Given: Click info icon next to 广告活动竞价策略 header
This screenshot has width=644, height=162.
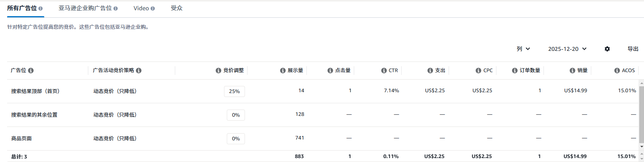Looking at the screenshot, I should pos(139,71).
